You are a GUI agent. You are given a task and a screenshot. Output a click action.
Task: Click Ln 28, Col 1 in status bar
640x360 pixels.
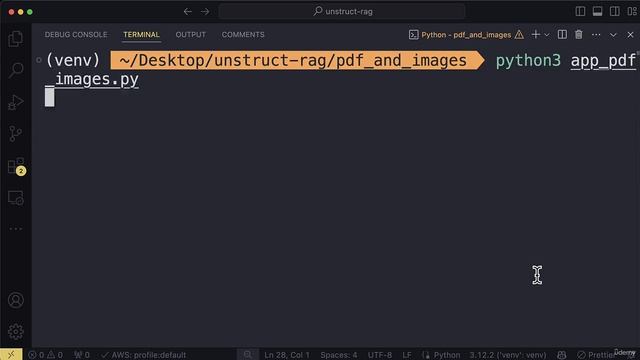coord(287,355)
